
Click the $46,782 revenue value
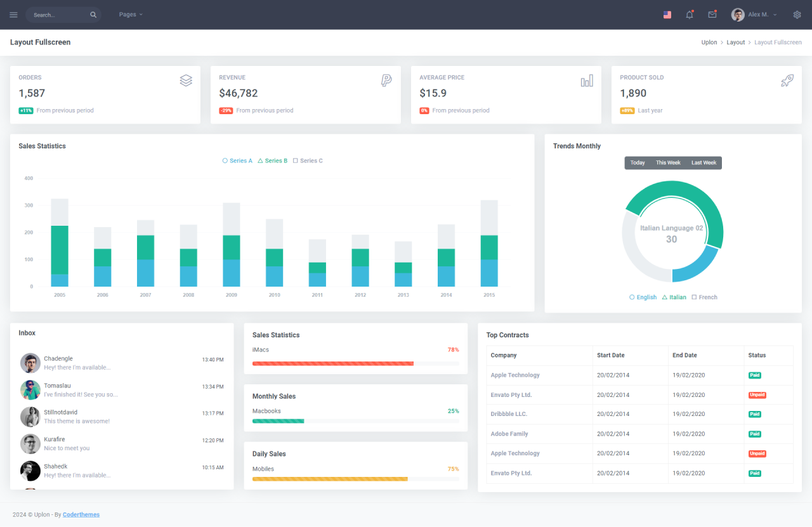coord(239,93)
